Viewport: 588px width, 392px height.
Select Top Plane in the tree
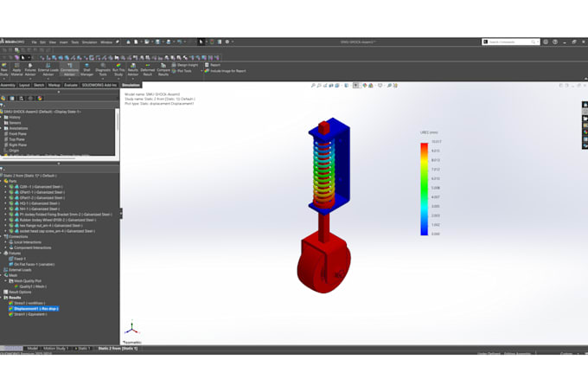coord(16,139)
